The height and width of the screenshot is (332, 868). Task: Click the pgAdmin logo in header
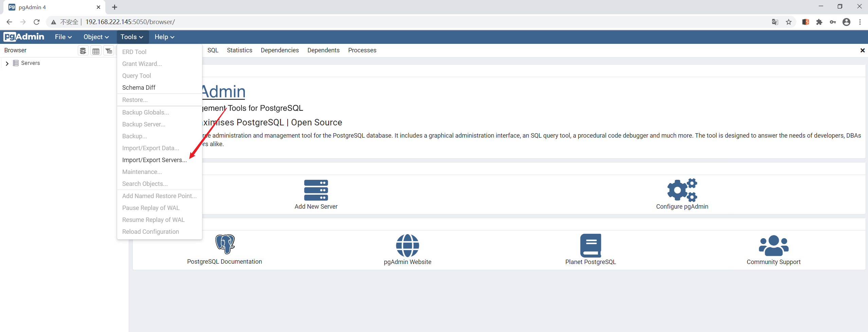pyautogui.click(x=24, y=37)
